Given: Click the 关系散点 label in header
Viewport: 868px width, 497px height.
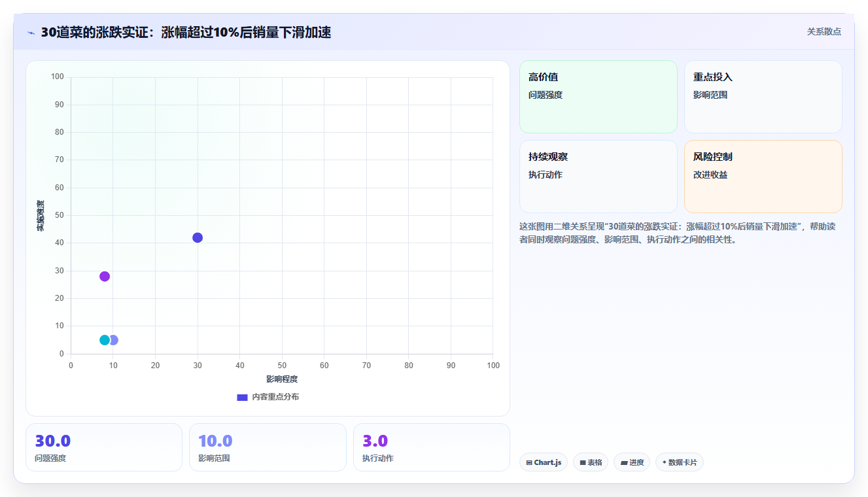Looking at the screenshot, I should [824, 31].
